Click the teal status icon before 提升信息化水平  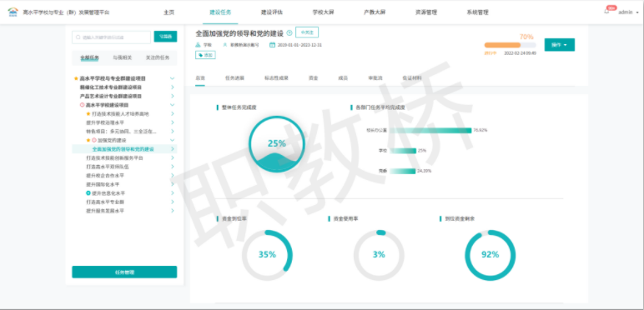tap(88, 193)
